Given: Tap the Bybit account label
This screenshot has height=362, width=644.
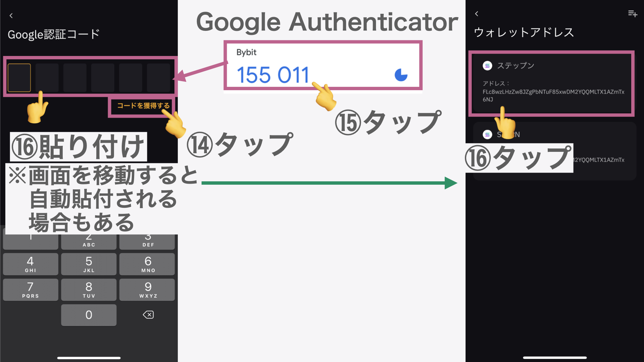Looking at the screenshot, I should [246, 52].
